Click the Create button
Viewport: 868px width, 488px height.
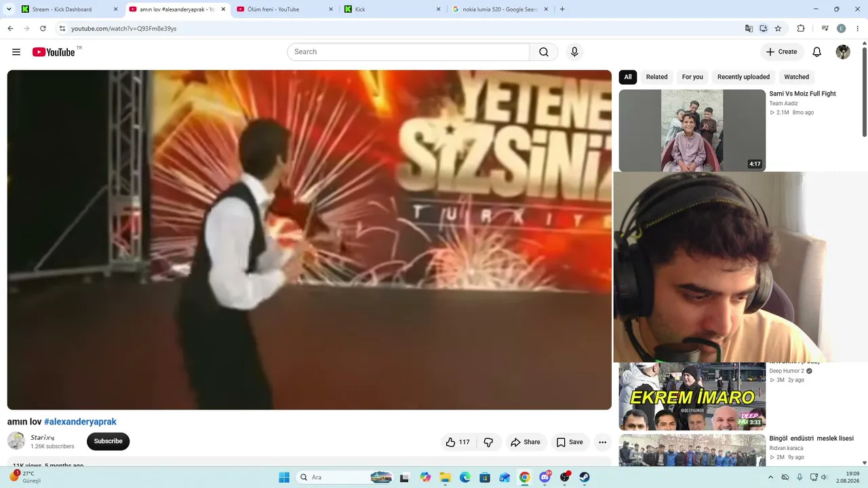point(782,52)
